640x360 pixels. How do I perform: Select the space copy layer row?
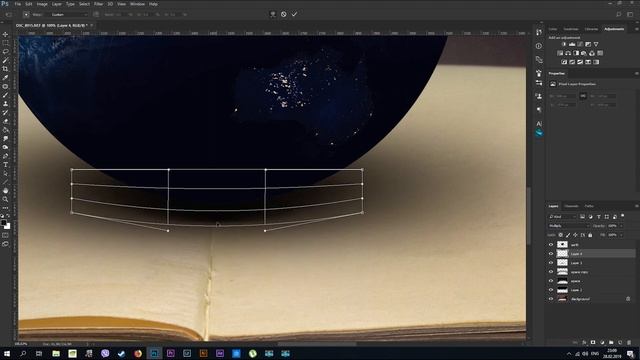tap(591, 272)
